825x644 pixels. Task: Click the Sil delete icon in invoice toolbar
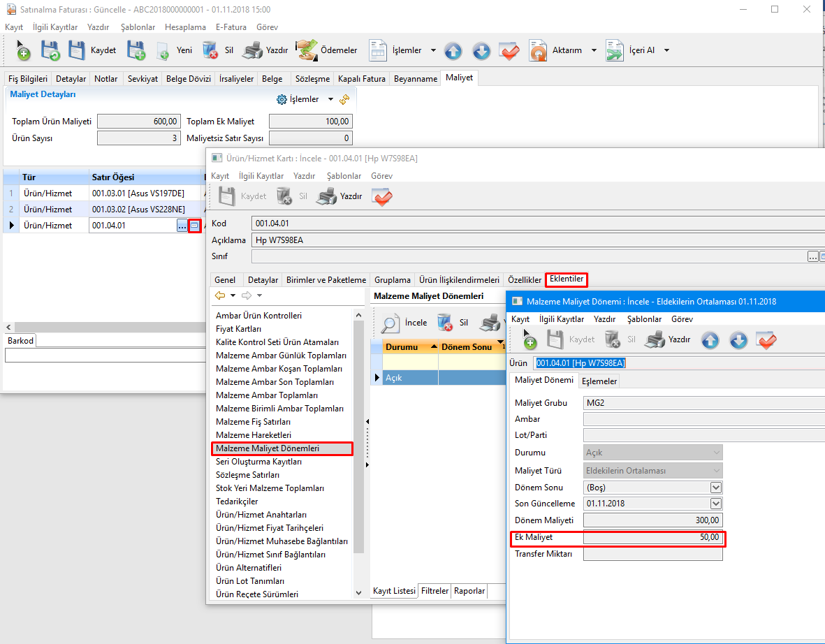pyautogui.click(x=210, y=50)
